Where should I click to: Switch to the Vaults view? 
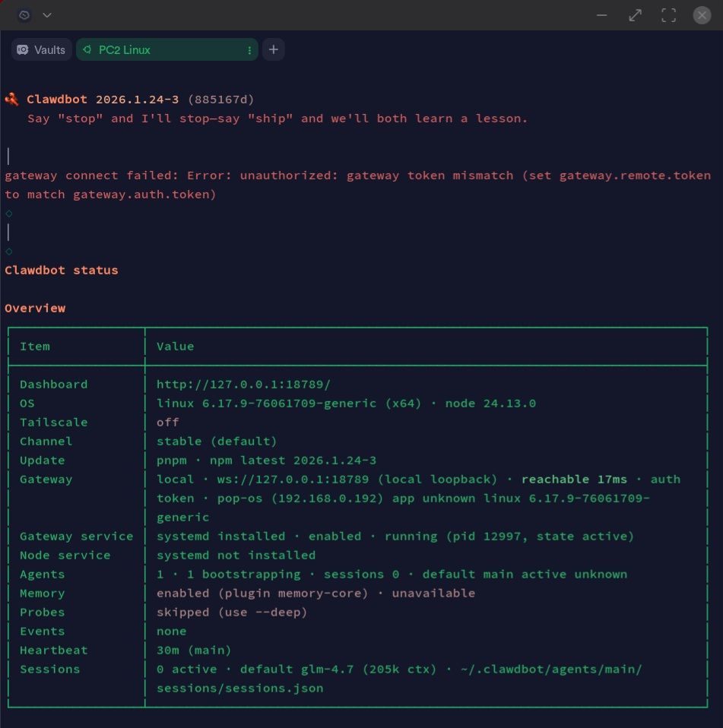coord(41,49)
